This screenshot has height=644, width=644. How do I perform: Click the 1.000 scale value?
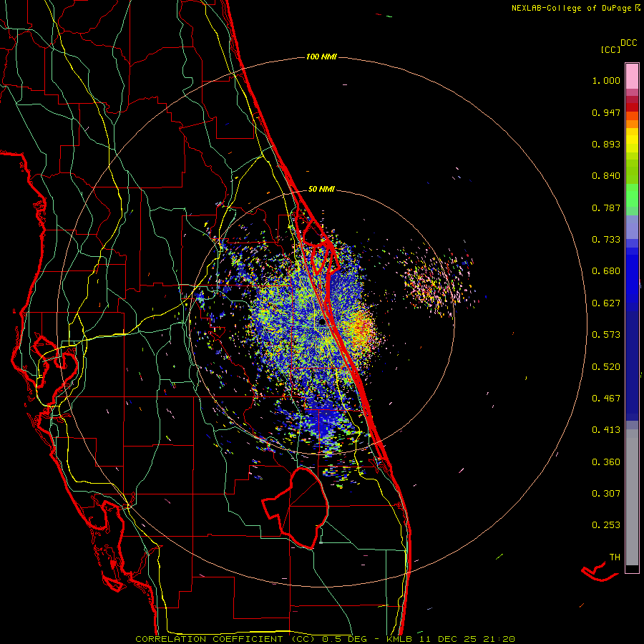tap(606, 80)
